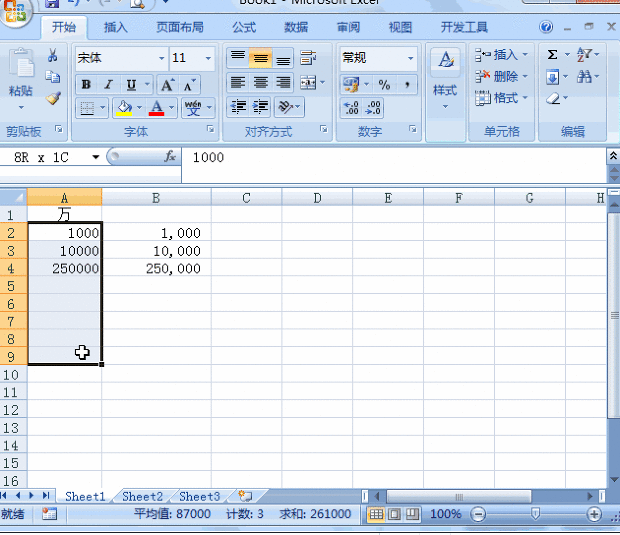The image size is (620, 535).
Task: Click the AutoSum sigma icon
Action: coord(552,55)
